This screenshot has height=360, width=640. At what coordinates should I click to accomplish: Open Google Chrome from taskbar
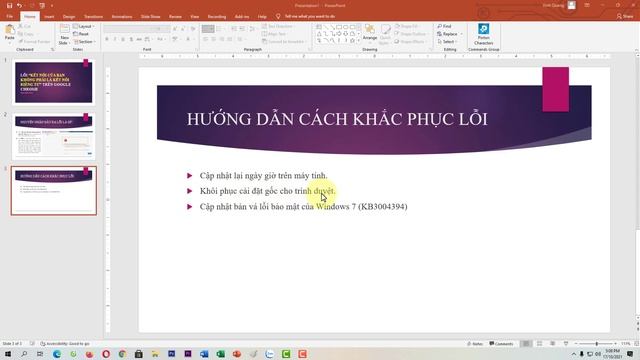122,354
